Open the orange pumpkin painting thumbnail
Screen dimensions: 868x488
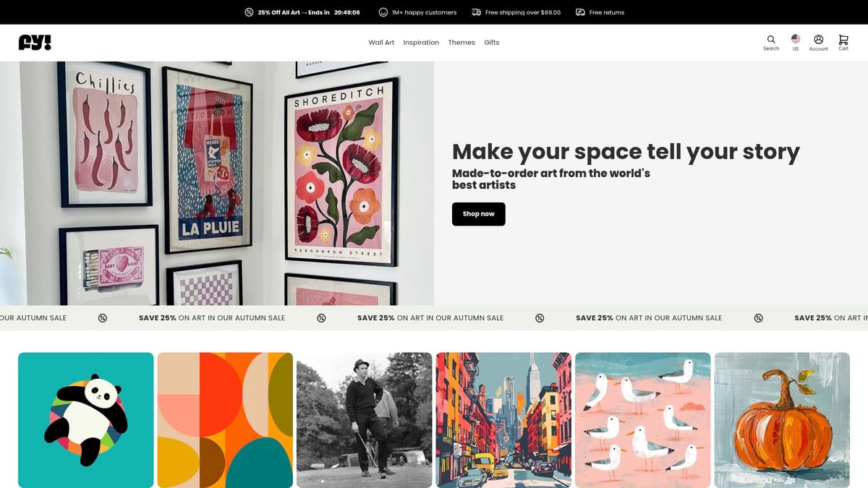(x=782, y=419)
